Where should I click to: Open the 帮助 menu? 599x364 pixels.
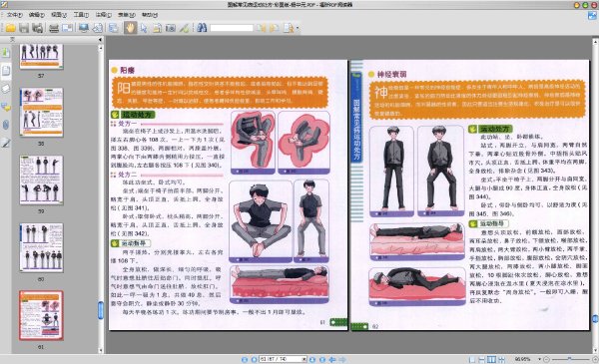point(150,15)
